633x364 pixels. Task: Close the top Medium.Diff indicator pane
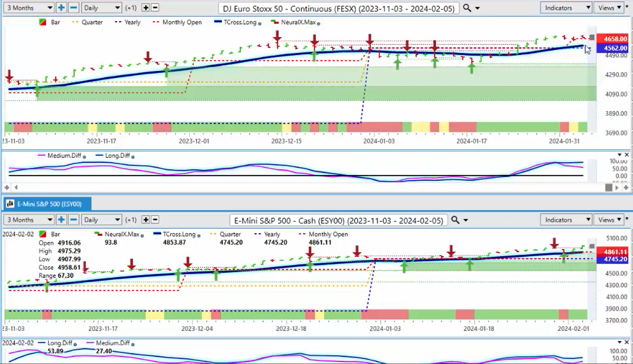click(627, 155)
